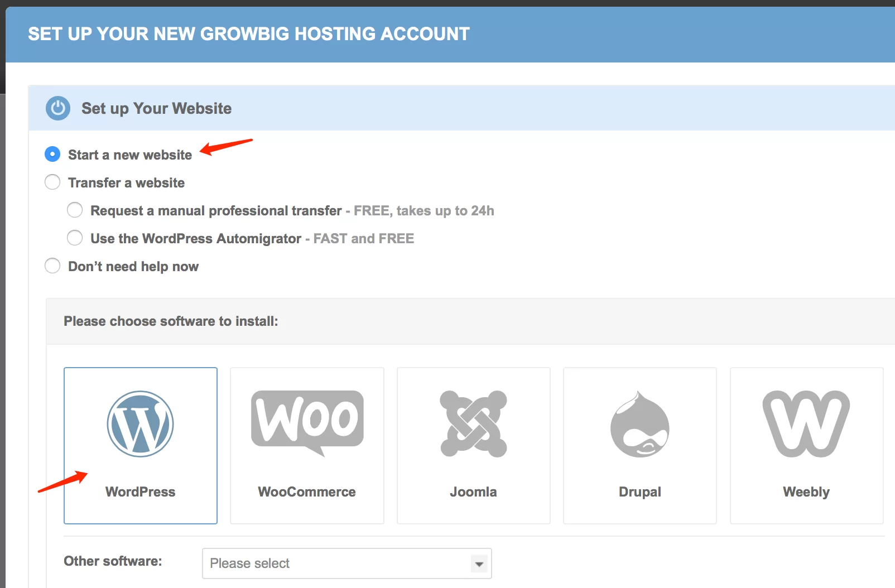
Task: Click the Weebly card label
Action: click(x=806, y=492)
